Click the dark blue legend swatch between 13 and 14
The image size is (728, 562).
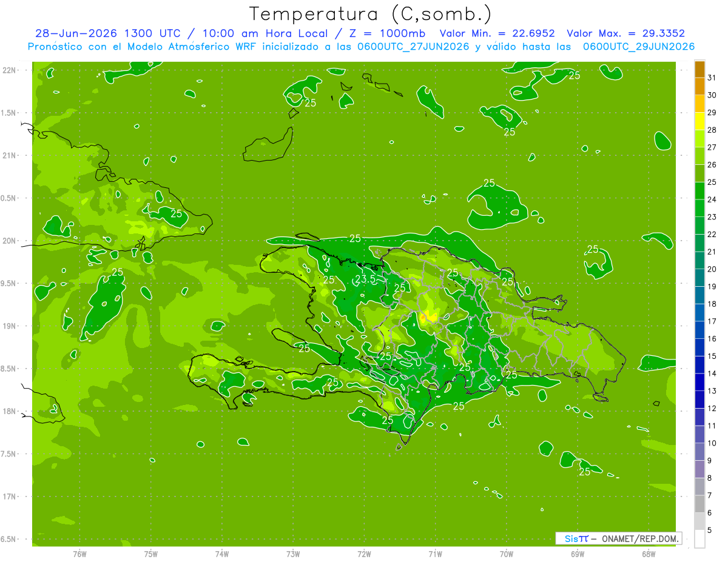[699, 383]
